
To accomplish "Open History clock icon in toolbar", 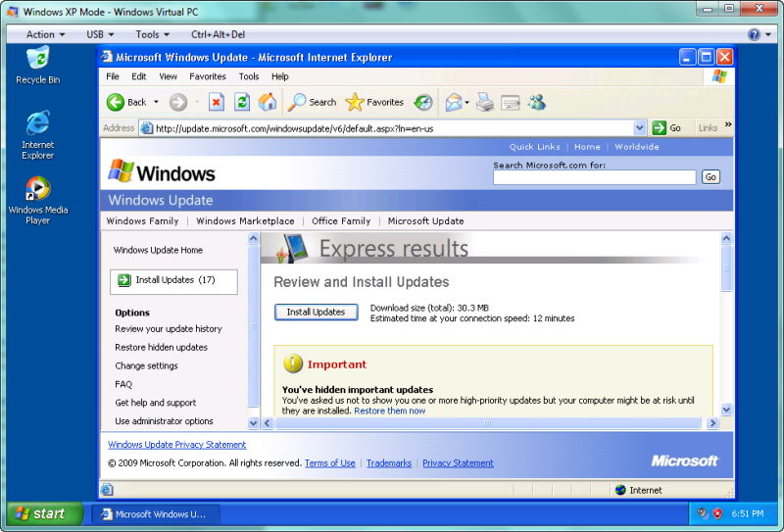I will point(423,102).
